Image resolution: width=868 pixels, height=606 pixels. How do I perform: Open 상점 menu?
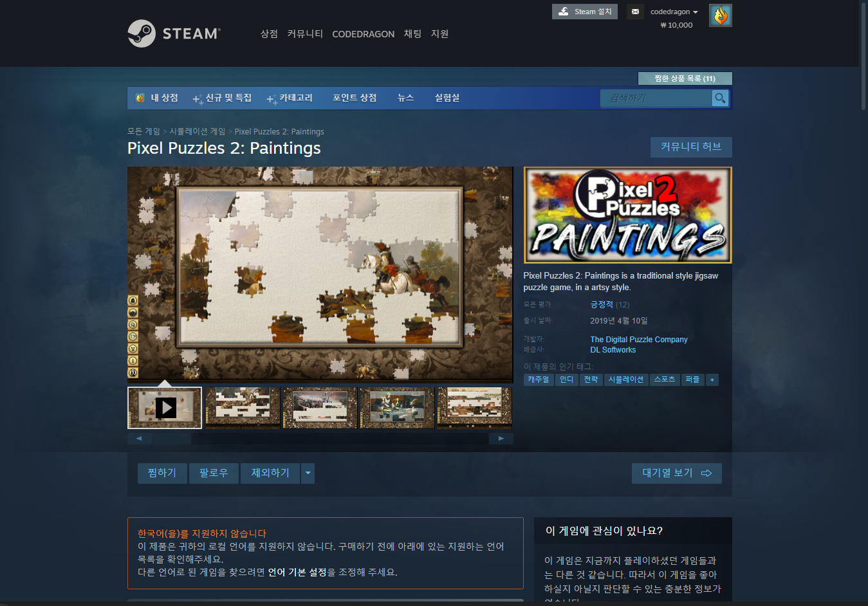[269, 33]
